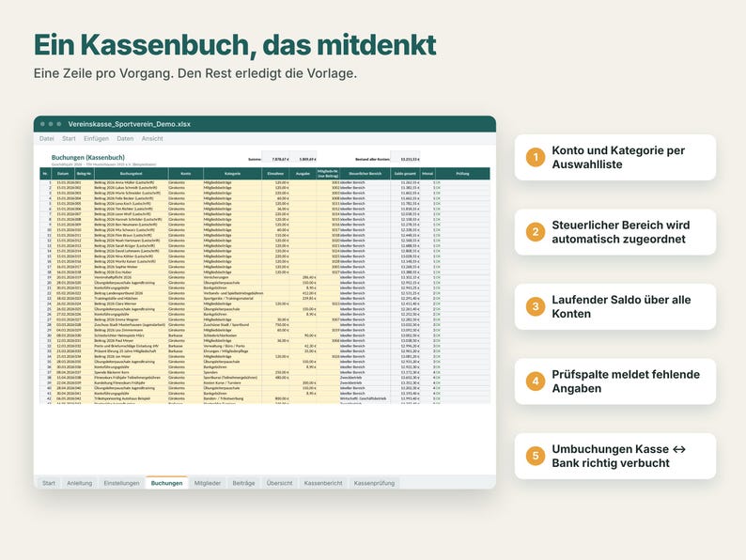Select the Zuschuss Stadt Musterhausen (Jugendarbeit) row
This screenshot has width=746, height=560.
click(x=265, y=324)
